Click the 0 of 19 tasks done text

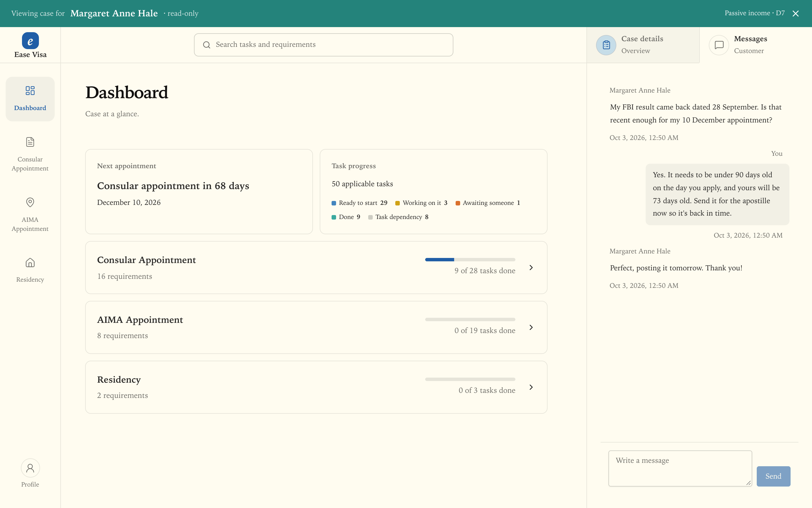485,330
